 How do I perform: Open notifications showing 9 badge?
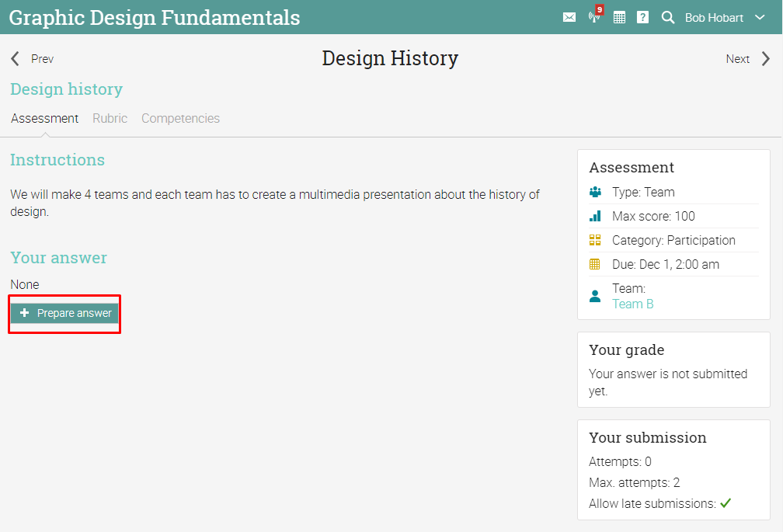tap(595, 16)
